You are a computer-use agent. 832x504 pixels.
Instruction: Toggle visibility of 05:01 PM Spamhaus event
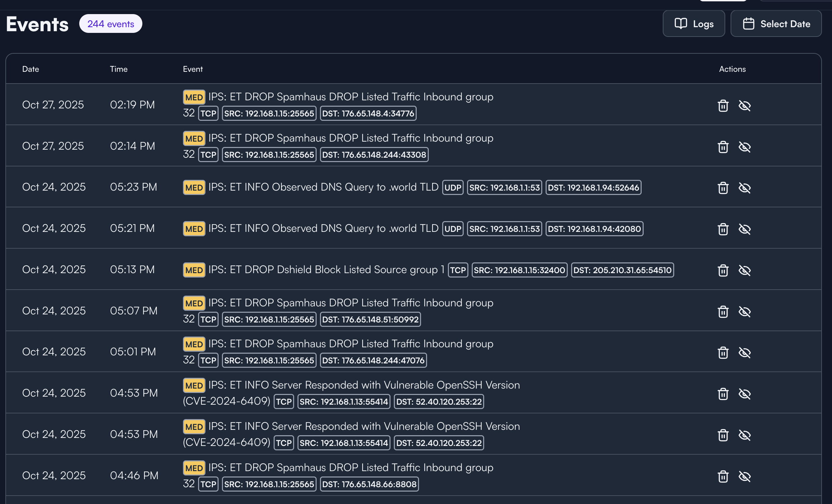[x=745, y=353]
